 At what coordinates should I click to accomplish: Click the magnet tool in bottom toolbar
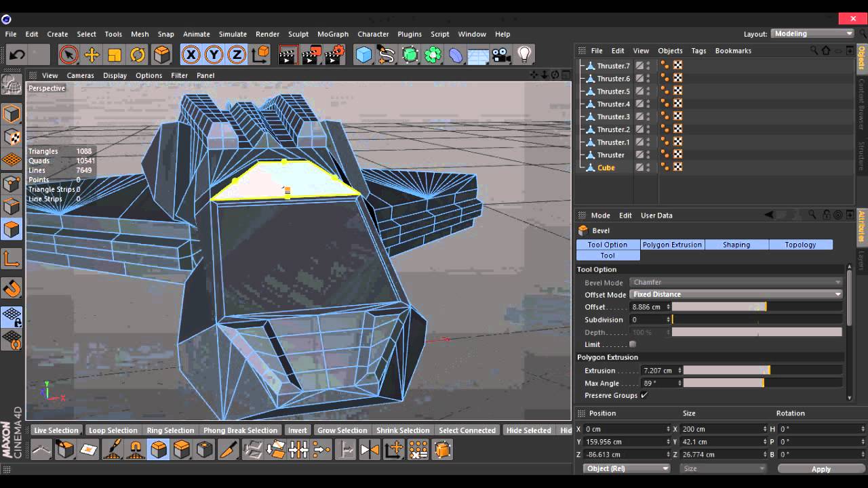(135, 449)
